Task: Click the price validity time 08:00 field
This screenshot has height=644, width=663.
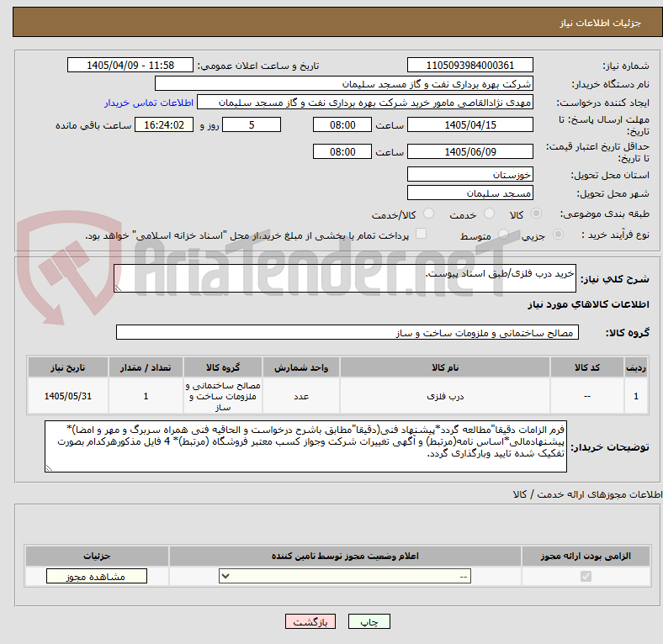Action: click(x=342, y=151)
